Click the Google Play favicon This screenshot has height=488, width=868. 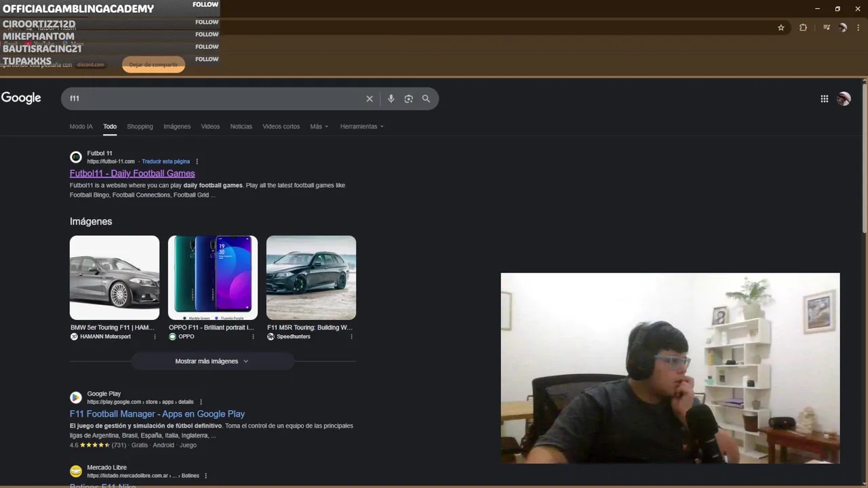point(76,397)
